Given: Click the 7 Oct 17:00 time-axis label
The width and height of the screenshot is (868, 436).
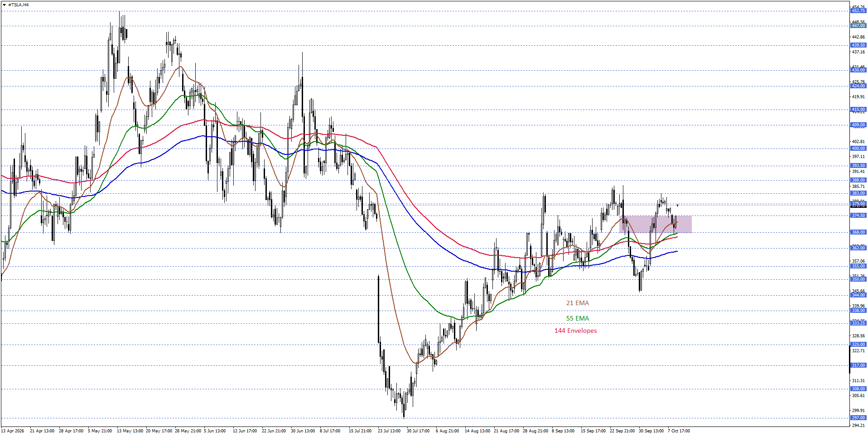Looking at the screenshot, I should [679, 431].
